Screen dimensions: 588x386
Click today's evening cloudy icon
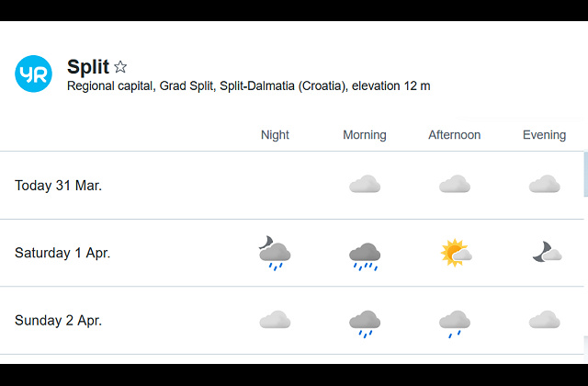coord(544,185)
